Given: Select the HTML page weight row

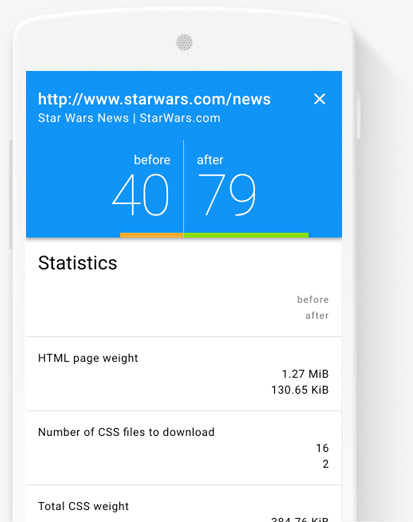Looking at the screenshot, I should [x=184, y=374].
